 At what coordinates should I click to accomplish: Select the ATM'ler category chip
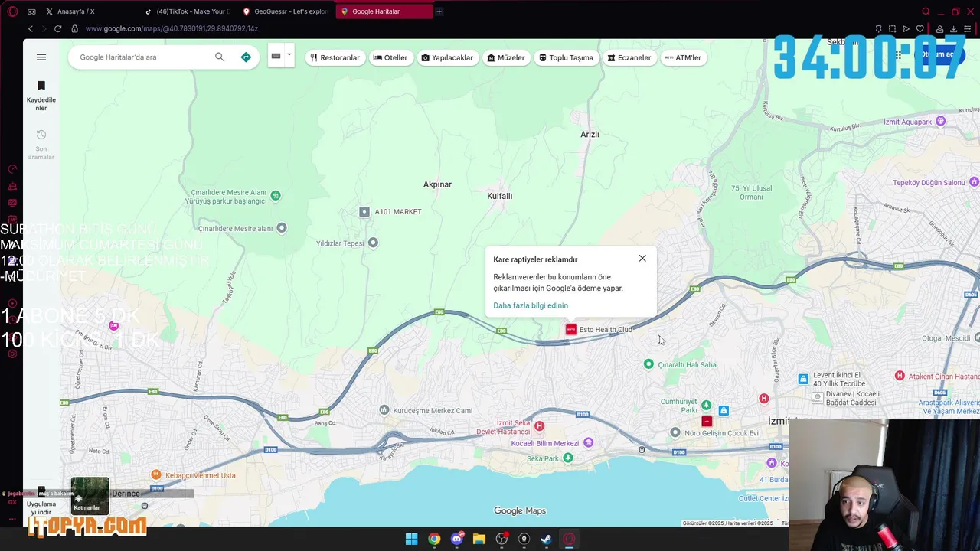683,57
